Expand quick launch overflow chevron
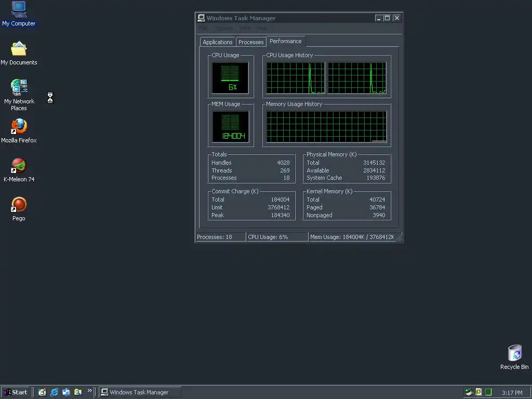Viewport: 532px width, 399px height. click(x=89, y=391)
